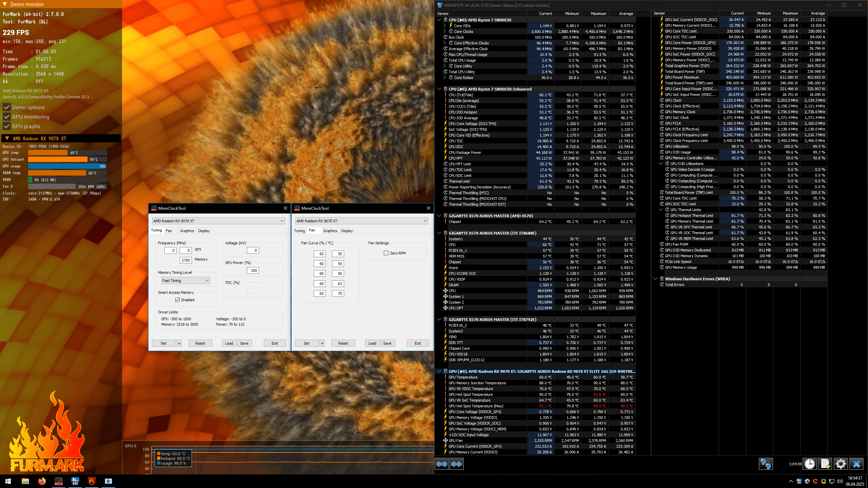868x488 pixels.
Task: Collapse the GIGABYTE X570 AORUS MASTER (AMD X570) group
Action: click(439, 216)
